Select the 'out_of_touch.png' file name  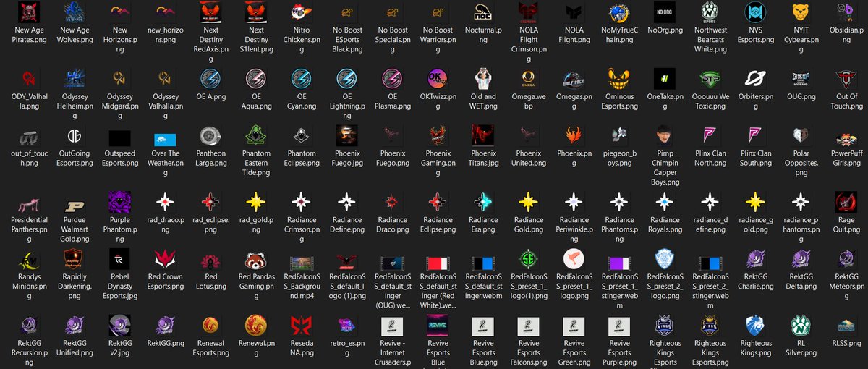pyautogui.click(x=29, y=158)
